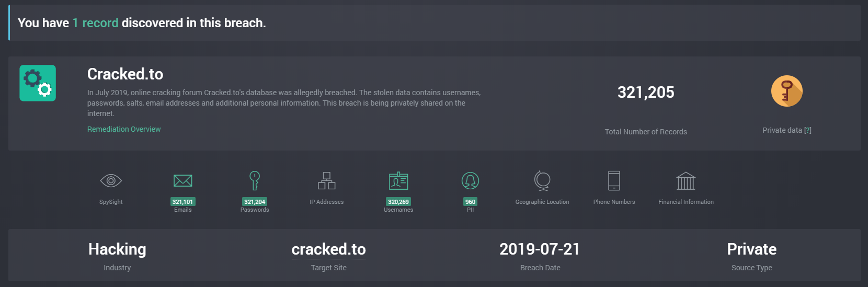Click the 320,269 usernames count badge
The height and width of the screenshot is (287, 868).
pyautogui.click(x=398, y=202)
